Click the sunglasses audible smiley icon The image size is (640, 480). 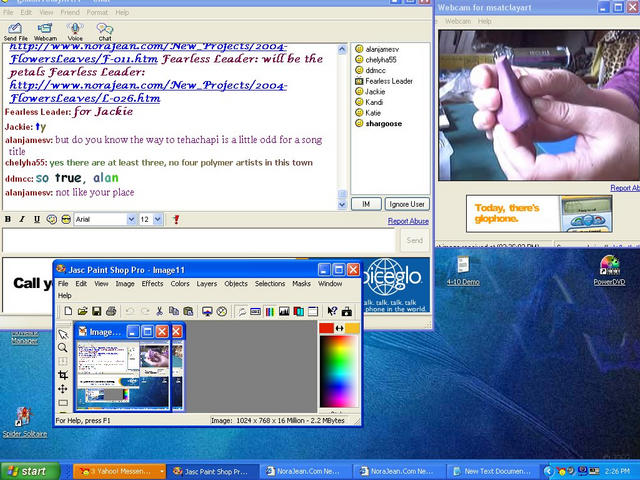pos(66,219)
